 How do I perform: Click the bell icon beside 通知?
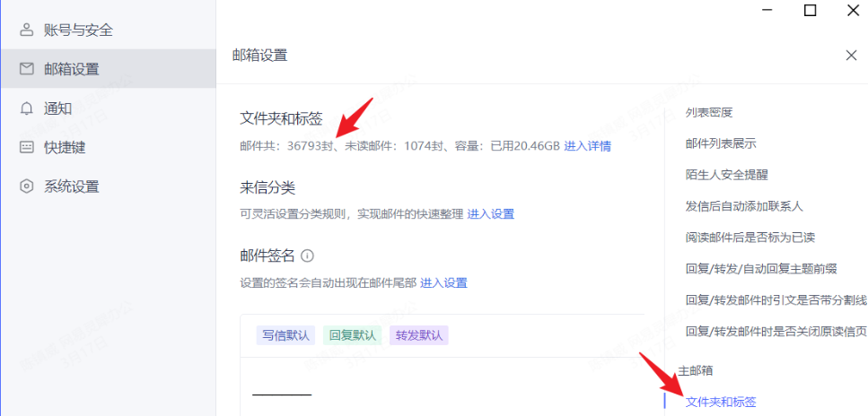pos(27,108)
